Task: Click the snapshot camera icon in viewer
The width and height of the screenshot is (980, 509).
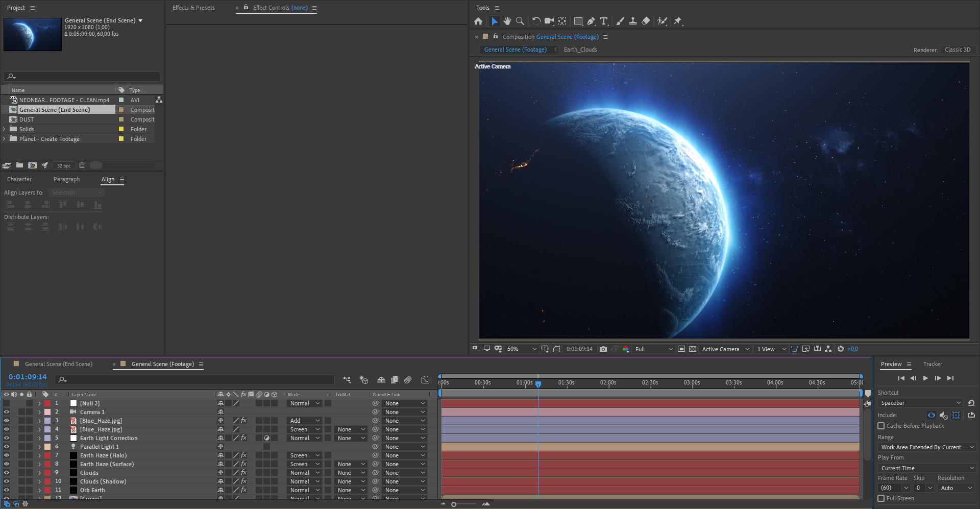Action: pyautogui.click(x=603, y=349)
